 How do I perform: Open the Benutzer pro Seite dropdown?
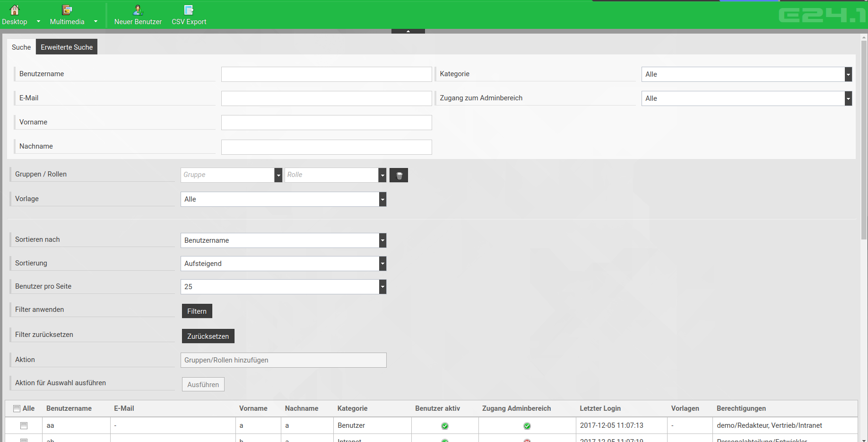pos(283,287)
